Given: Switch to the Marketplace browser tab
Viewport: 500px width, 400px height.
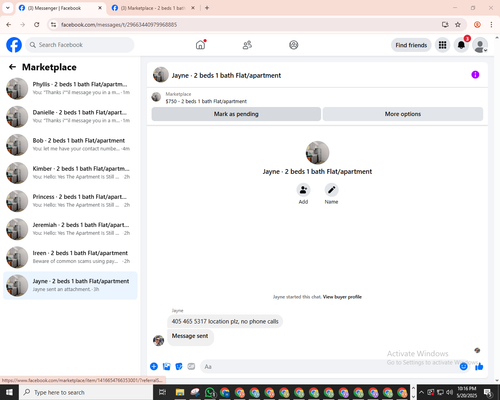Looking at the screenshot, I should point(153,8).
